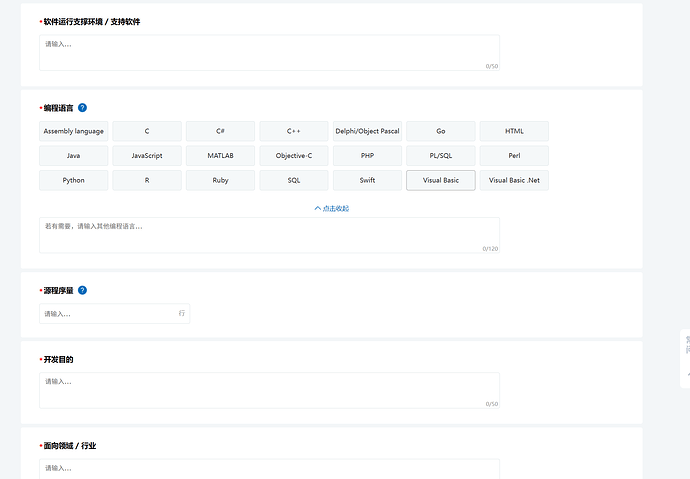The height and width of the screenshot is (479, 690).
Task: Pick the Go language option
Action: tap(440, 131)
